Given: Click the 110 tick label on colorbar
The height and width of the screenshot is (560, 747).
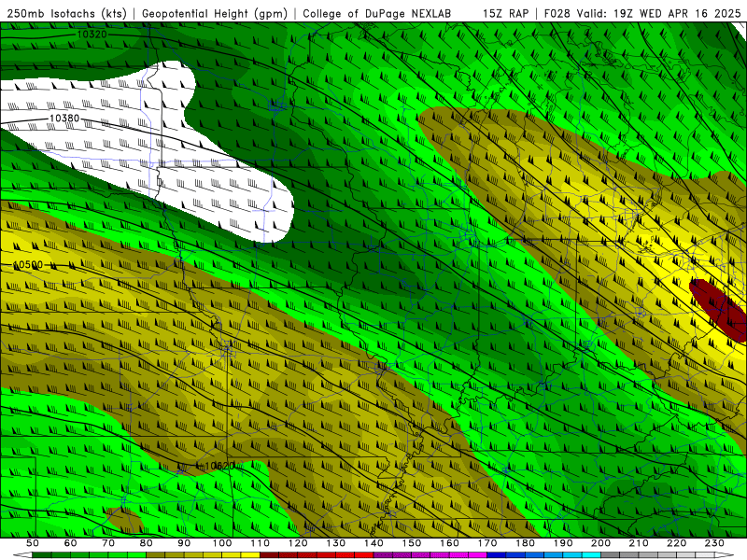Looking at the screenshot, I should pos(260,543).
